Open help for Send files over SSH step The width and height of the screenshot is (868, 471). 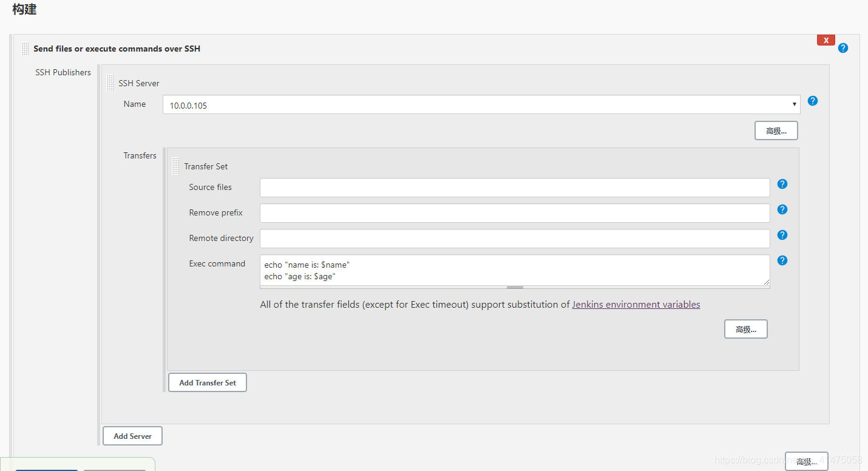(x=843, y=48)
